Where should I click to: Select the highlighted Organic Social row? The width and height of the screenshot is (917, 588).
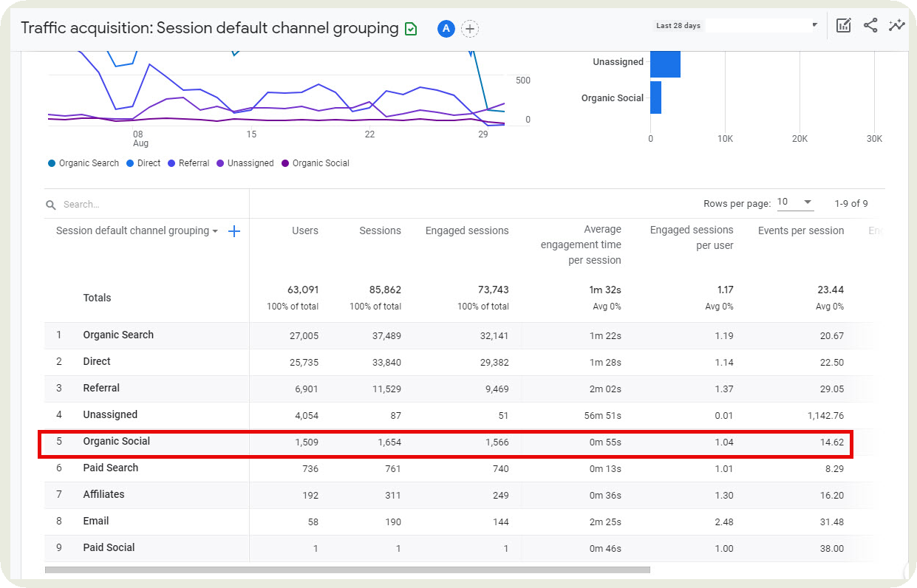tap(116, 441)
